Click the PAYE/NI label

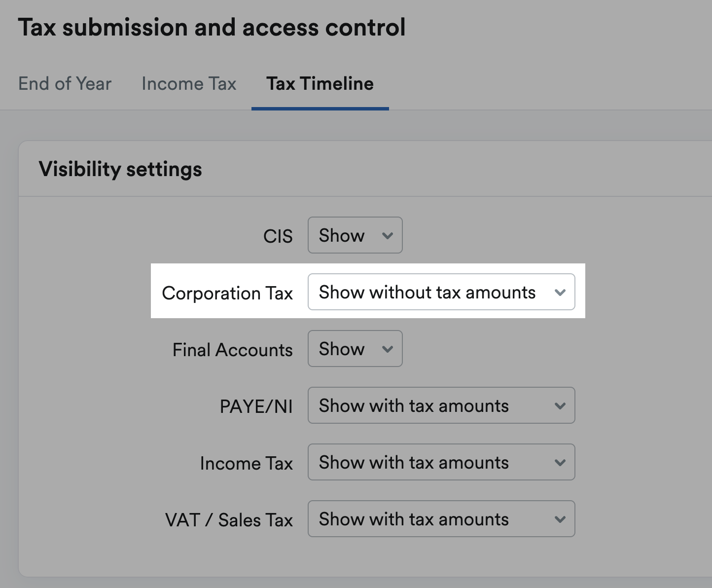click(x=256, y=406)
